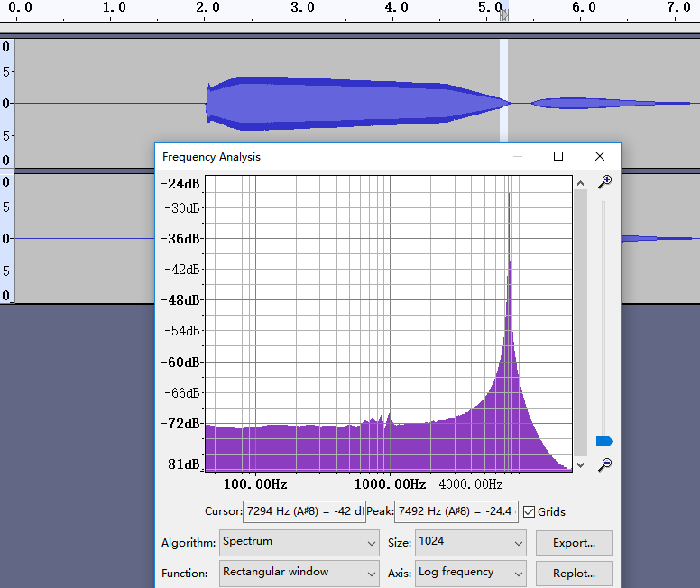This screenshot has height=588, width=700.
Task: Minimize the Frequency Analysis window
Action: coord(518,156)
